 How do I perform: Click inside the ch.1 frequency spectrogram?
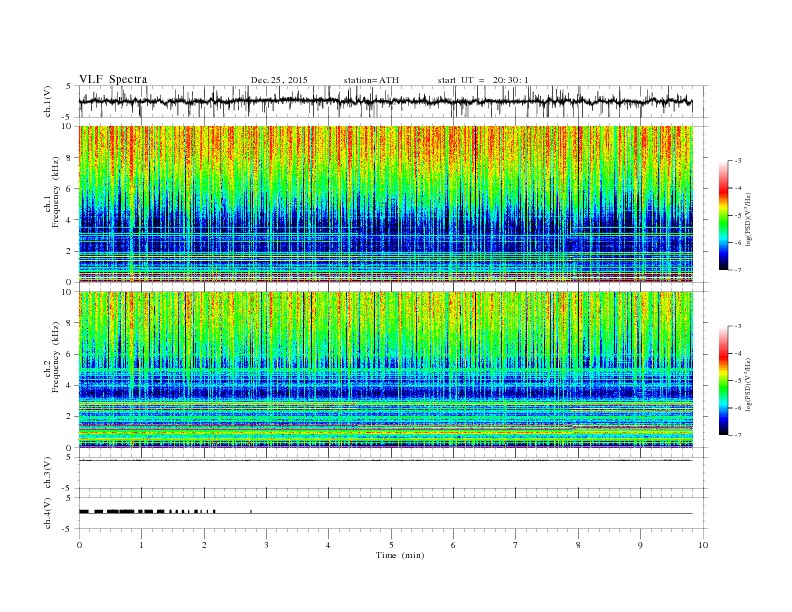coord(386,204)
